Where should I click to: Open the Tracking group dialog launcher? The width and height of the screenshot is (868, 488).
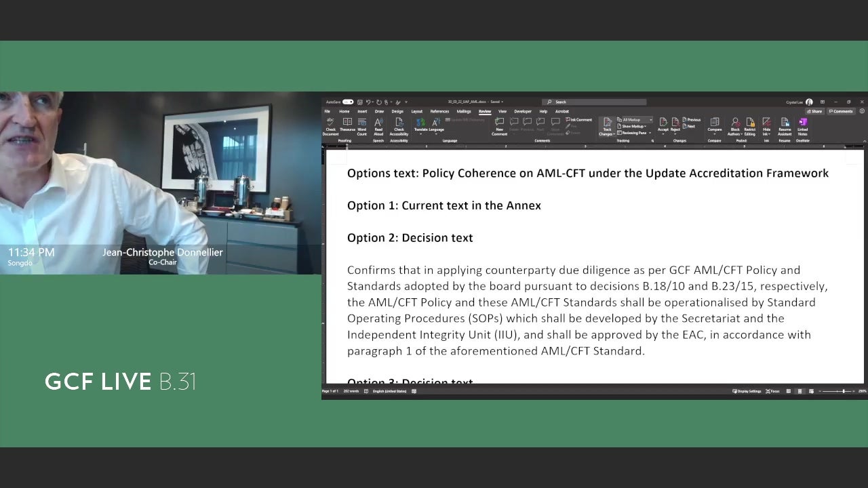click(x=652, y=140)
